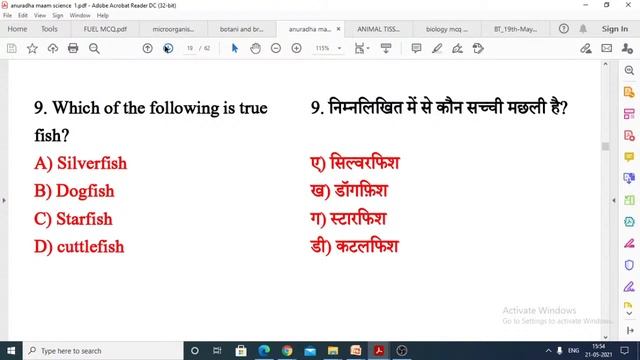Open the Fill & Sign tool in right panel
The width and height of the screenshot is (640, 360).
tap(629, 244)
